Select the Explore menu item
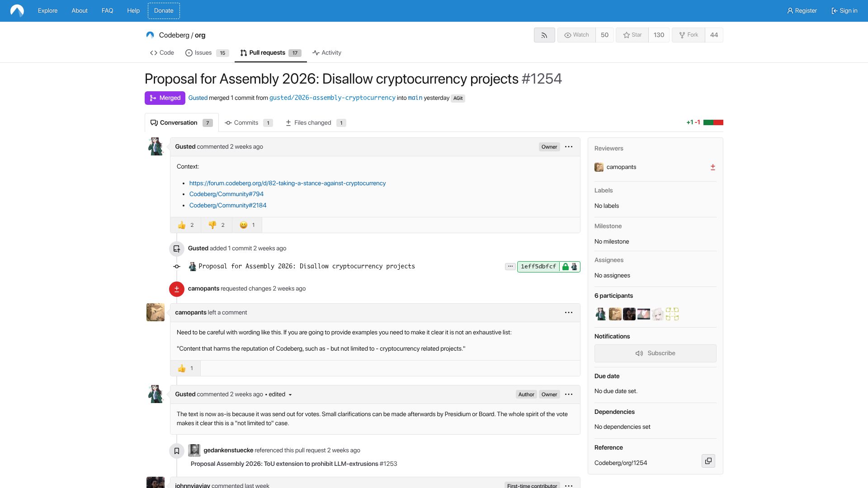 (x=47, y=11)
